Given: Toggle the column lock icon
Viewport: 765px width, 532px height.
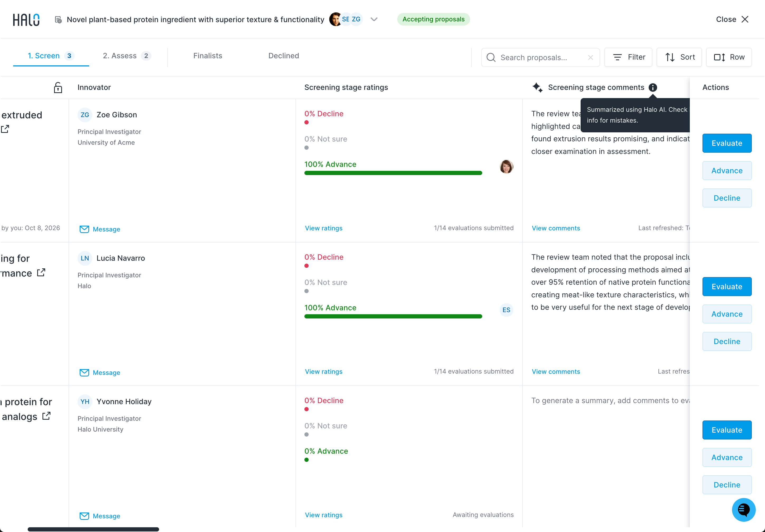Looking at the screenshot, I should pos(58,88).
